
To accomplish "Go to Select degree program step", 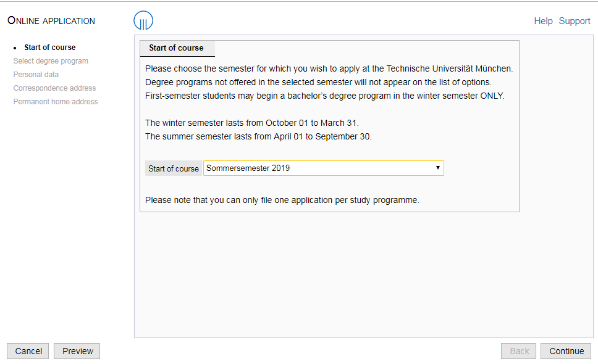I will point(51,61).
